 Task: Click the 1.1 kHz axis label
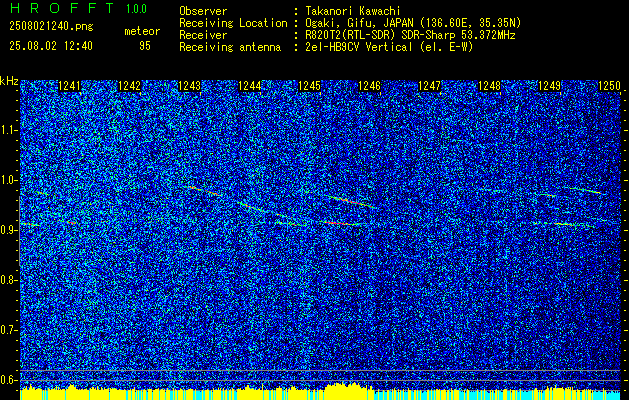[x=8, y=130]
